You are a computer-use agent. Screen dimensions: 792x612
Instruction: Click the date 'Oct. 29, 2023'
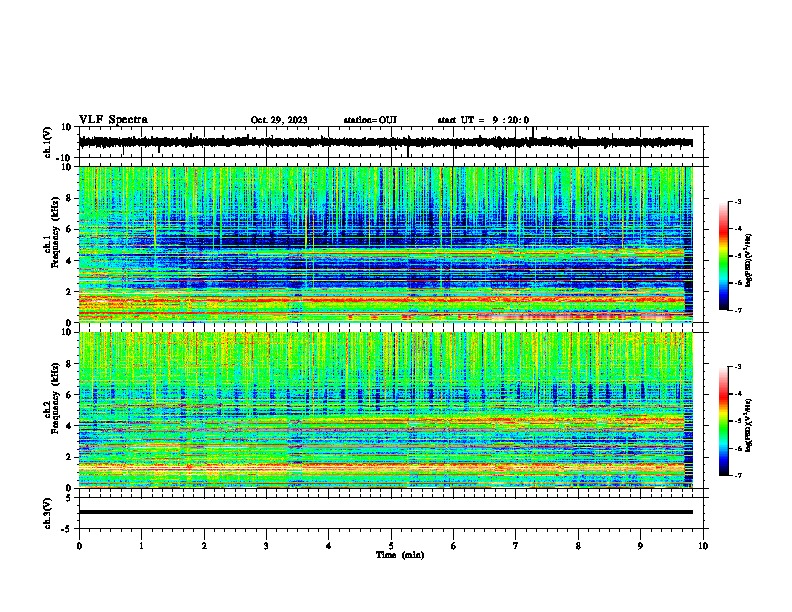pyautogui.click(x=279, y=120)
